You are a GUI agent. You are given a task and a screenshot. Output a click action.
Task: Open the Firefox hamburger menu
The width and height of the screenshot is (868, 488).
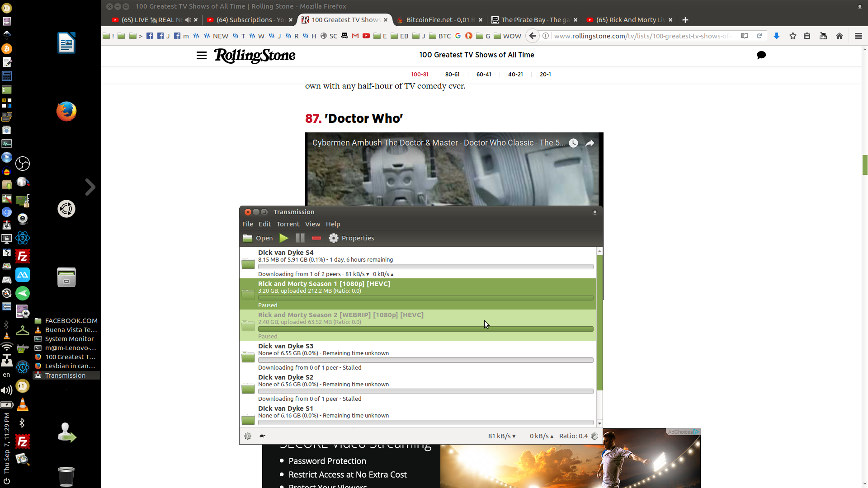pyautogui.click(x=859, y=36)
